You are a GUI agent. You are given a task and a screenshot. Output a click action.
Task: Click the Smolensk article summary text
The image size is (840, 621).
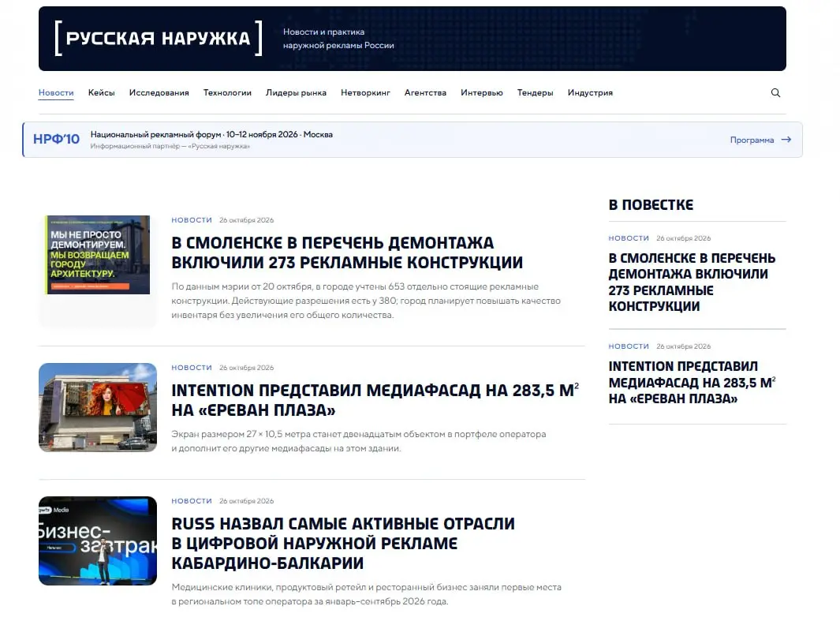(x=366, y=301)
